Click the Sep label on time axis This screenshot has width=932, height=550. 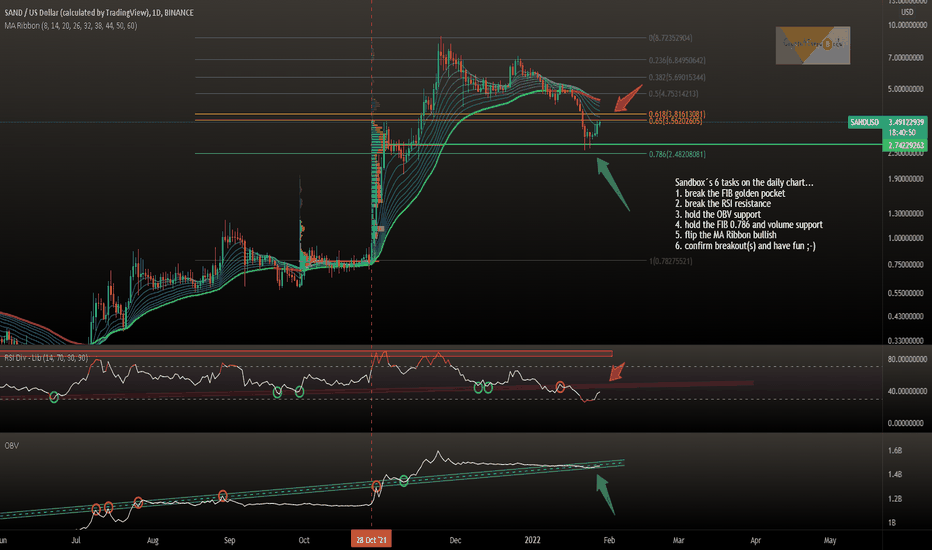[229, 540]
